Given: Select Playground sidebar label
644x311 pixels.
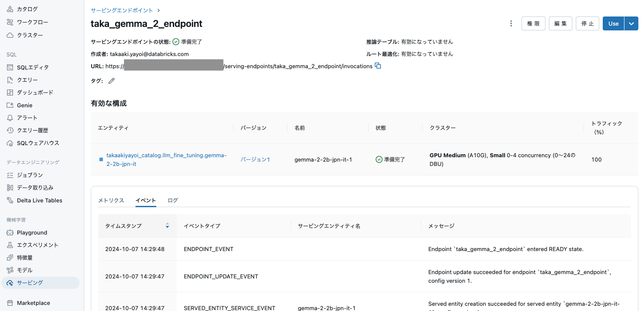Looking at the screenshot, I should click(32, 232).
